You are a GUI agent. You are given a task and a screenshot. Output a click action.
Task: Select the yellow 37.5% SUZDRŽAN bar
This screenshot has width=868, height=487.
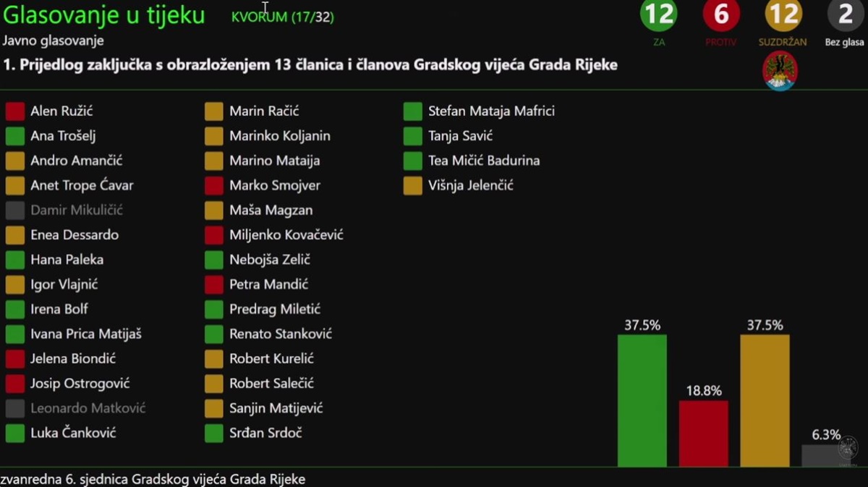click(765, 400)
